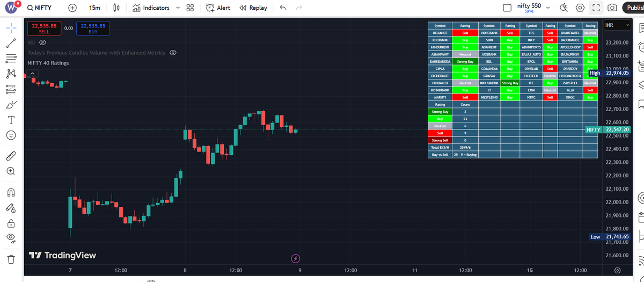The height and width of the screenshot is (282, 644).
Task: Click the Sell rating next to RELIANCE
Action: click(x=465, y=33)
